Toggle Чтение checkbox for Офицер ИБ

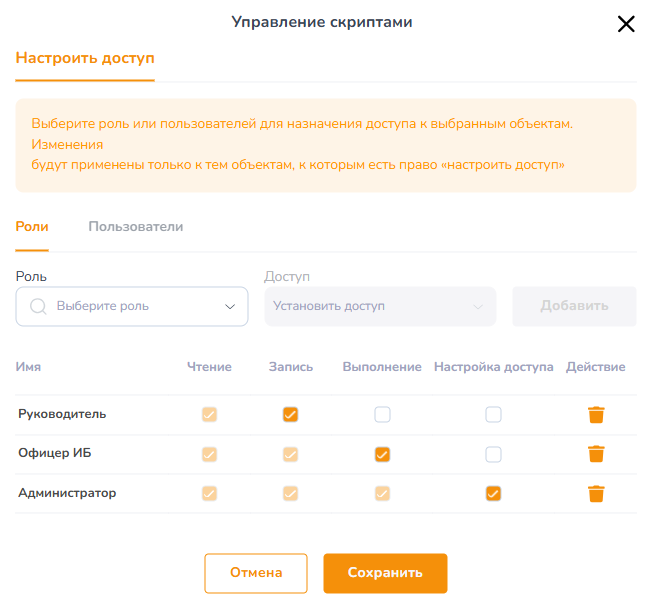click(209, 454)
